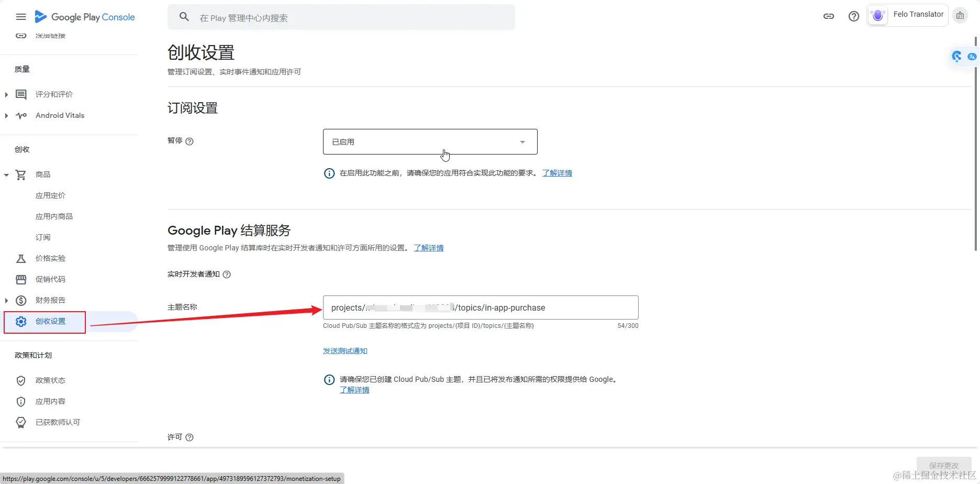The width and height of the screenshot is (980, 484).
Task: Click the 已获教师认可 badge icon
Action: click(x=21, y=422)
